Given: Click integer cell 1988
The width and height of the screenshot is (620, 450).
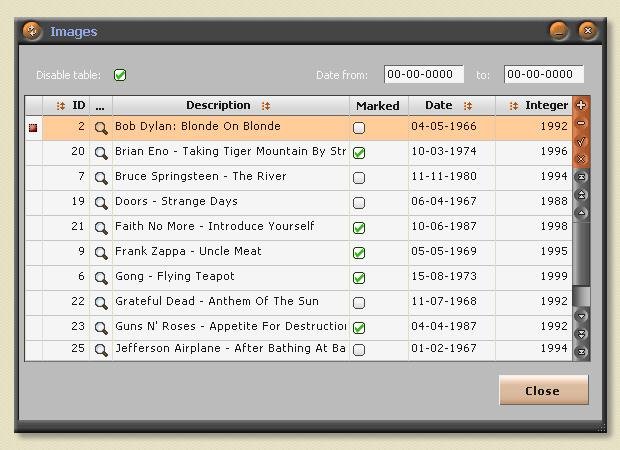Looking at the screenshot, I should (533, 203).
